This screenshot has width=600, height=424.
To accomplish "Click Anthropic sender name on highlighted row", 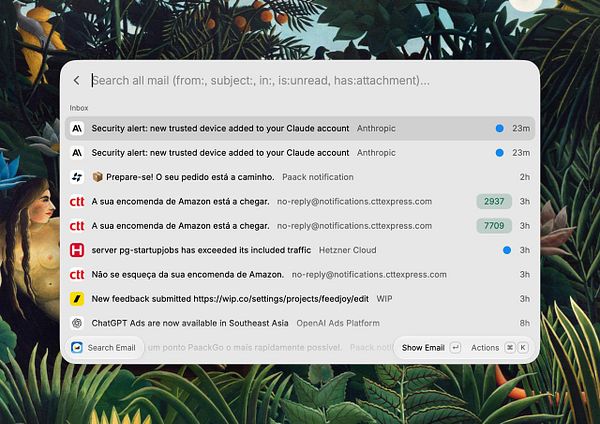I will (376, 129).
